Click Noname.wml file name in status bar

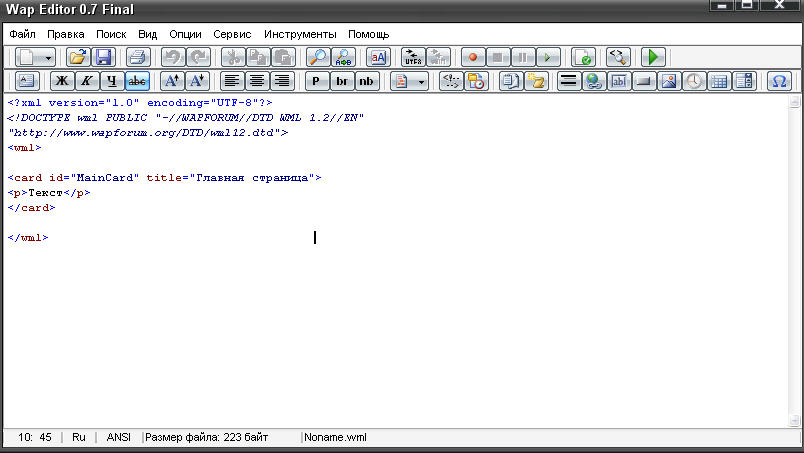335,437
